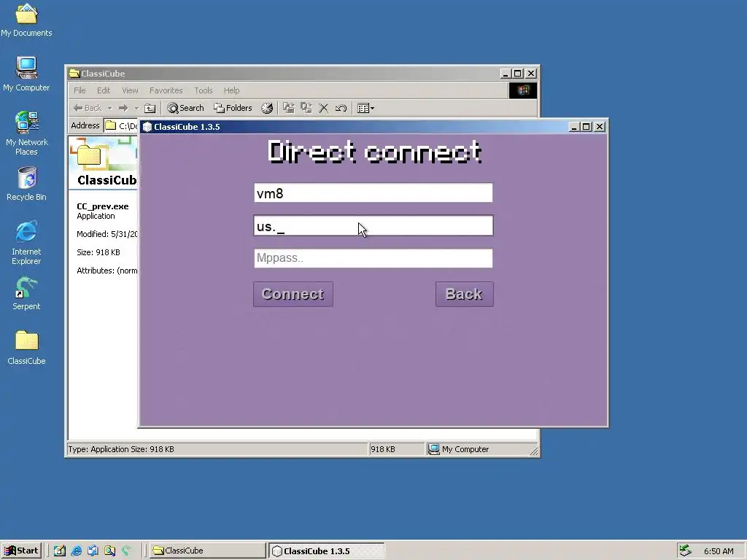Viewport: 747px width, 560px height.
Task: Open the Edit menu in Explorer
Action: point(104,90)
